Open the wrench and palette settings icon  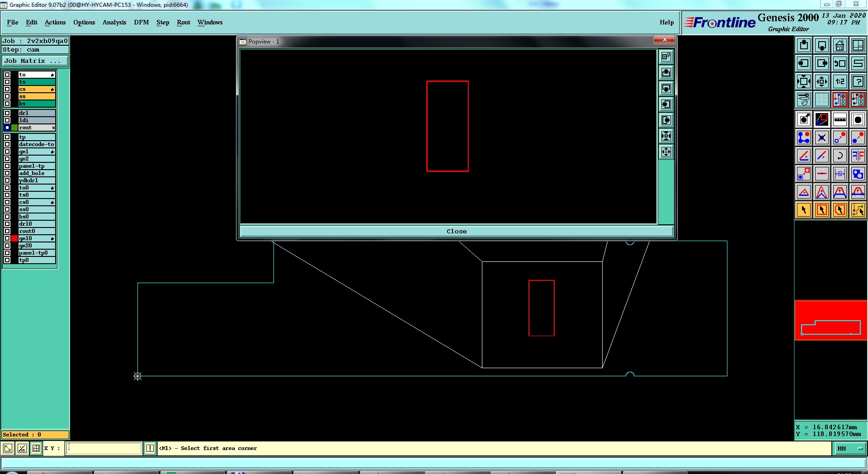804,100
